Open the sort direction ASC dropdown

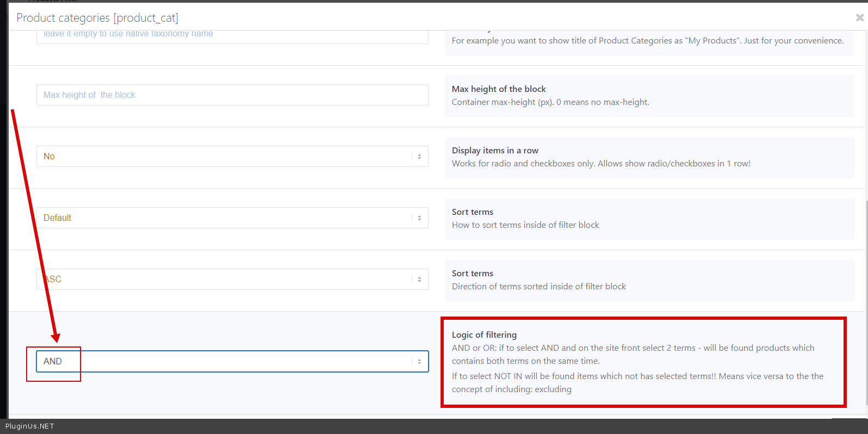[x=232, y=280]
